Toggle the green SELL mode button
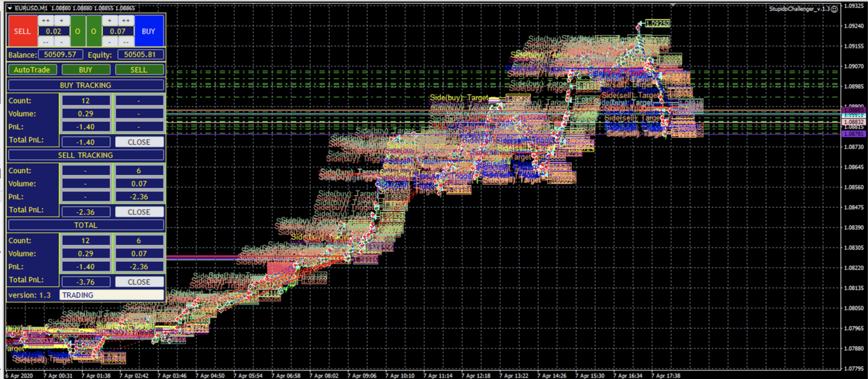 click(x=139, y=69)
